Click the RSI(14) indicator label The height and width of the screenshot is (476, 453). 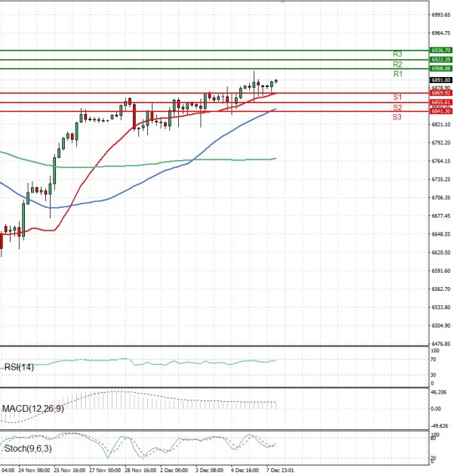click(22, 367)
